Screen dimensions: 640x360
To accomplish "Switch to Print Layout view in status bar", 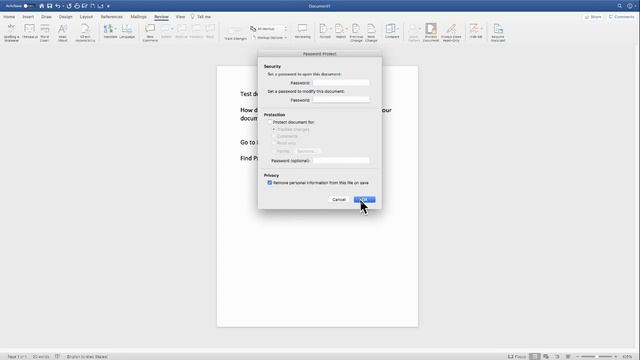I will [x=534, y=356].
